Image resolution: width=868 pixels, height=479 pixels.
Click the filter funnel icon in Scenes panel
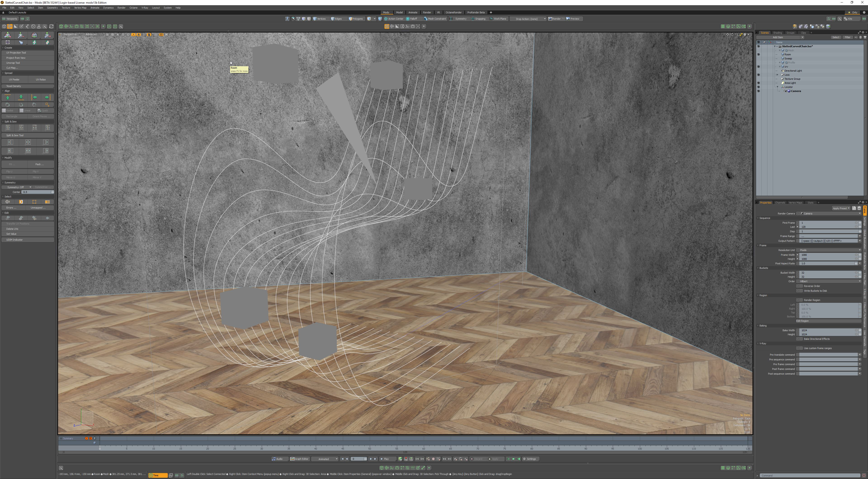click(865, 37)
